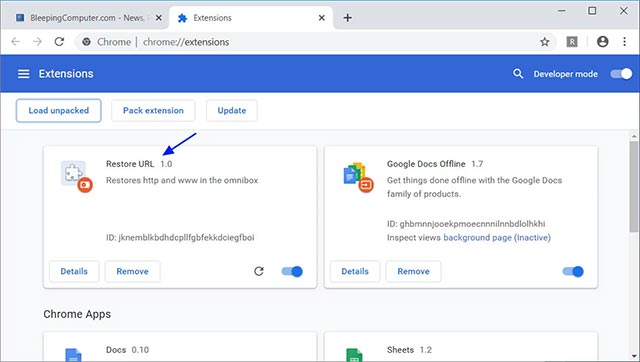Select the Extensions tab
Screen dimensions: 640x362
251,18
